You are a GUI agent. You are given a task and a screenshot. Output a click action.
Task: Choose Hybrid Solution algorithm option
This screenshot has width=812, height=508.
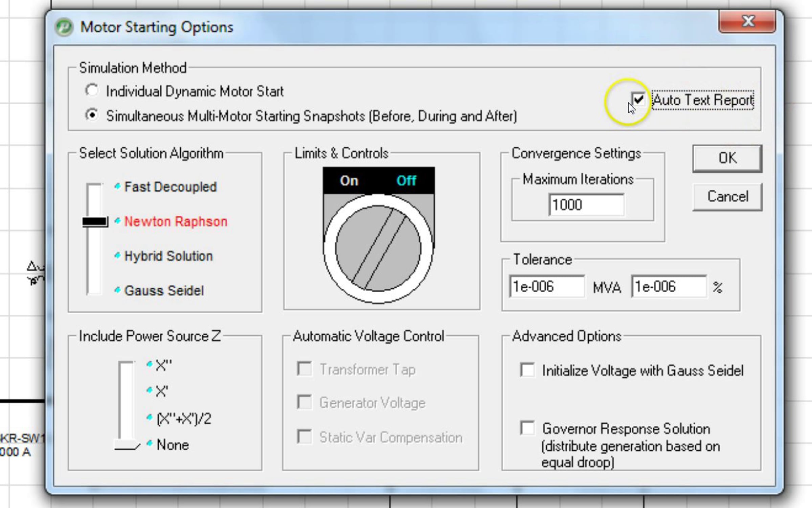tap(168, 256)
